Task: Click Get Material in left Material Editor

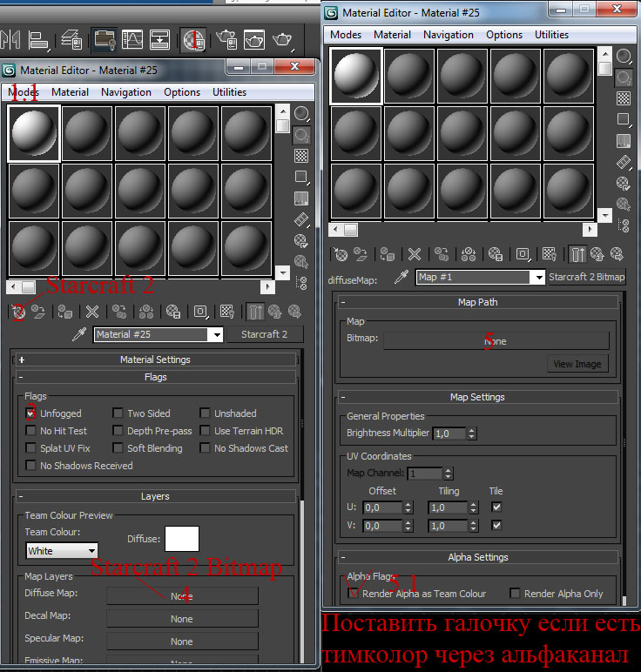Action: coord(18,312)
